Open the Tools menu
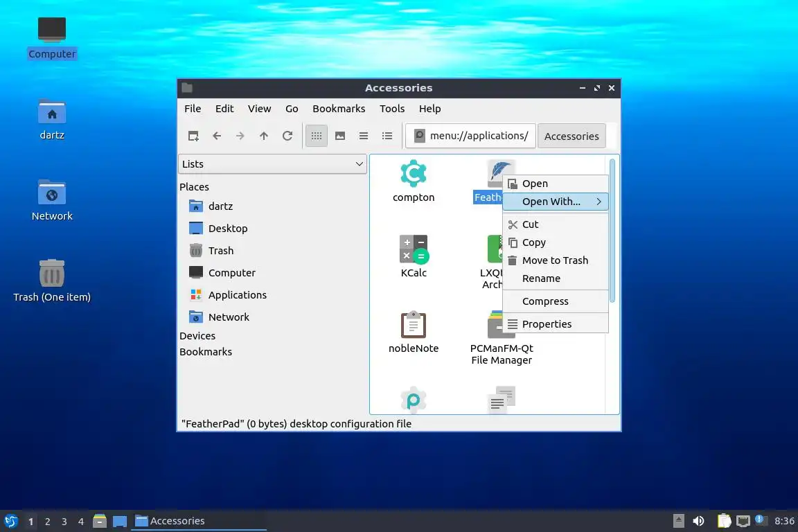 point(392,109)
